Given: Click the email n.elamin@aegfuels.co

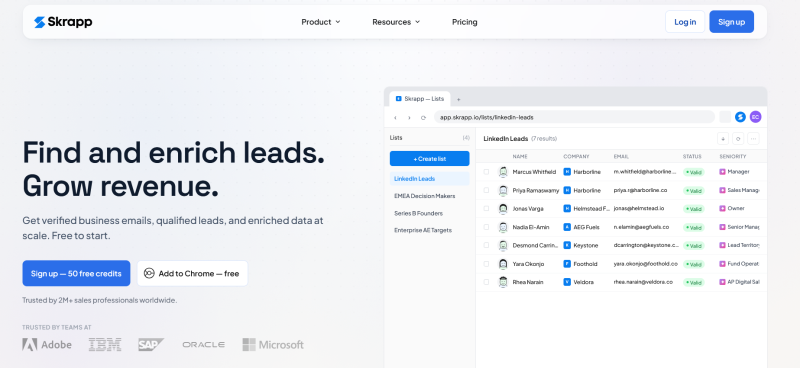Looking at the screenshot, I should point(641,227).
